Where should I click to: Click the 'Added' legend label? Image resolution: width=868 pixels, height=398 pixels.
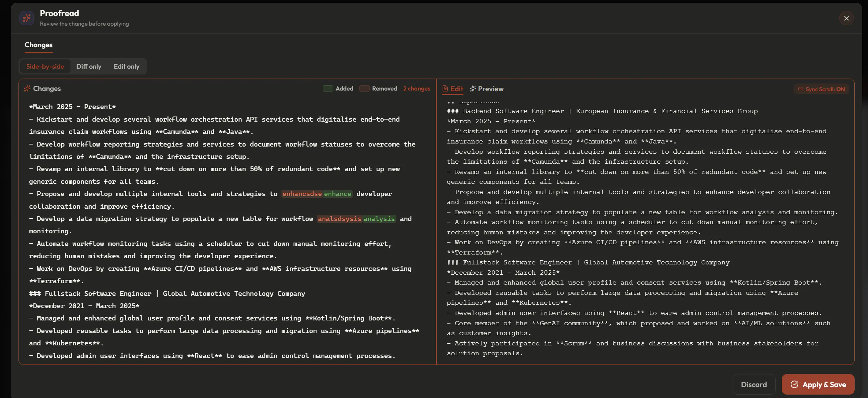[x=344, y=88]
